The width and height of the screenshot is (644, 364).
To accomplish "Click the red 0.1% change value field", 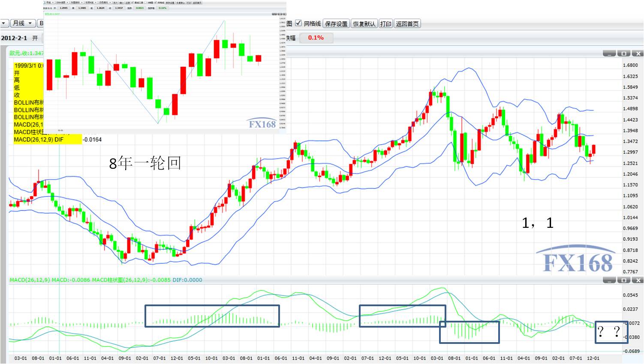I will pos(316,38).
